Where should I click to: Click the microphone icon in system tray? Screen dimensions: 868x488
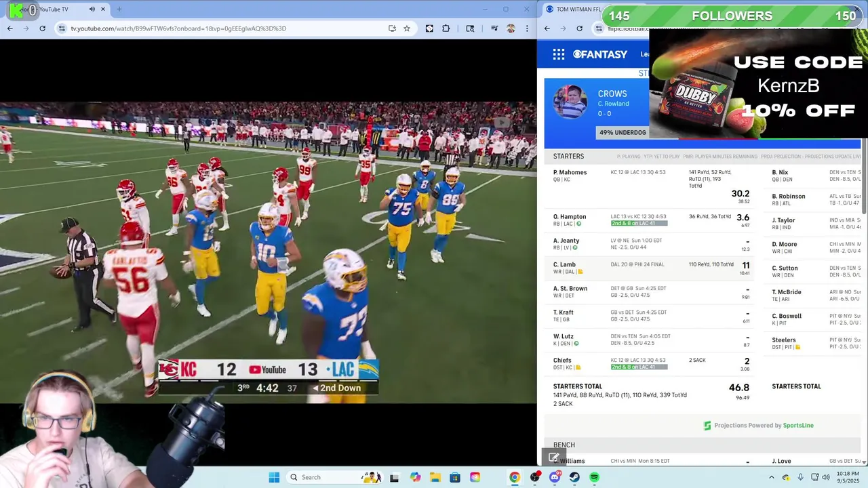[801, 477]
